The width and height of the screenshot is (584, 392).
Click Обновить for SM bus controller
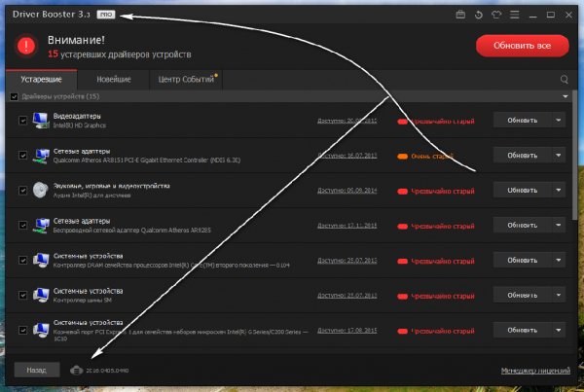click(x=522, y=295)
